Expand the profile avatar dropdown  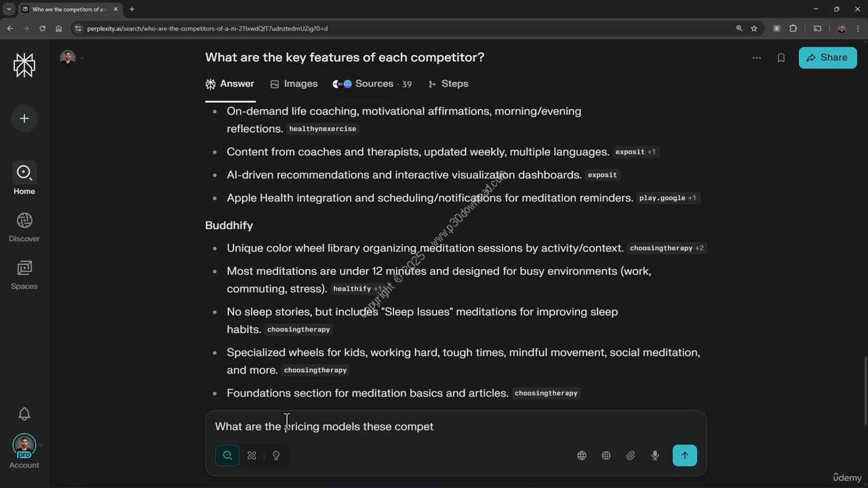(x=71, y=58)
